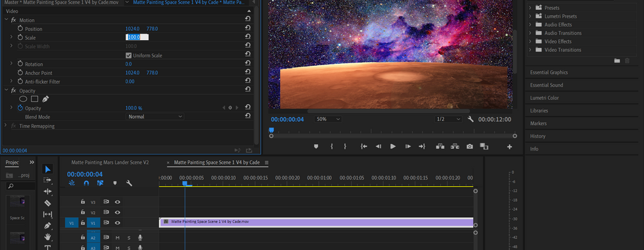Screen dimensions: 644x250
Task: Choose the Ripple Edit tool
Action: click(x=47, y=191)
